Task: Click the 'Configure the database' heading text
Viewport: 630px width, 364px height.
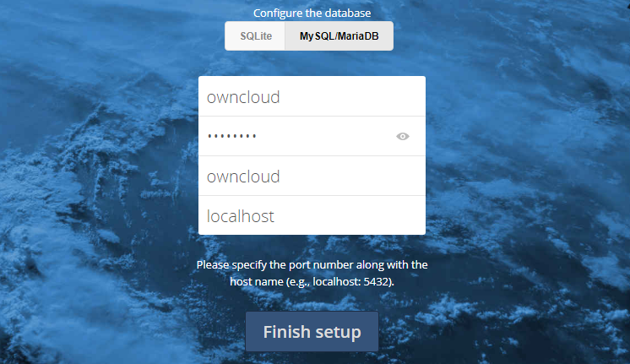Action: (312, 13)
